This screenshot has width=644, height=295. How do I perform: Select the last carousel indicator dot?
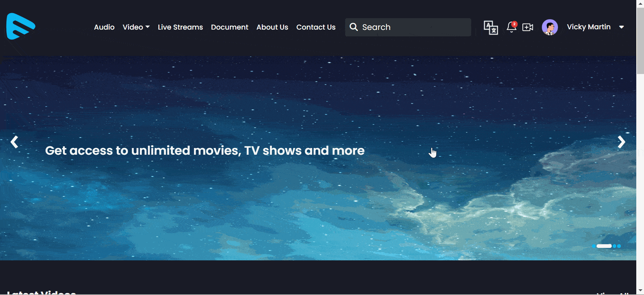(619, 246)
